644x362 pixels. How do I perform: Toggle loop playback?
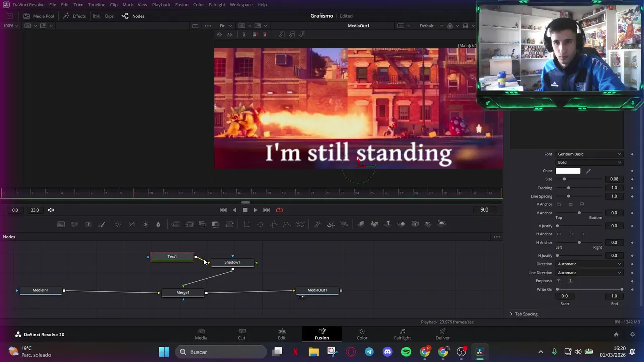pyautogui.click(x=279, y=210)
